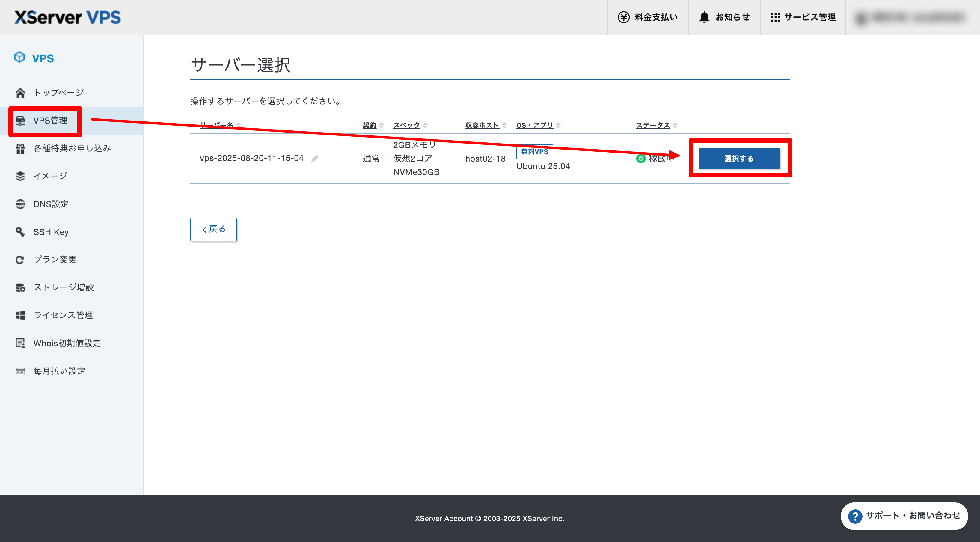Sort the table by サーバー名 column
Viewport: 980px width, 542px height.
(x=216, y=125)
